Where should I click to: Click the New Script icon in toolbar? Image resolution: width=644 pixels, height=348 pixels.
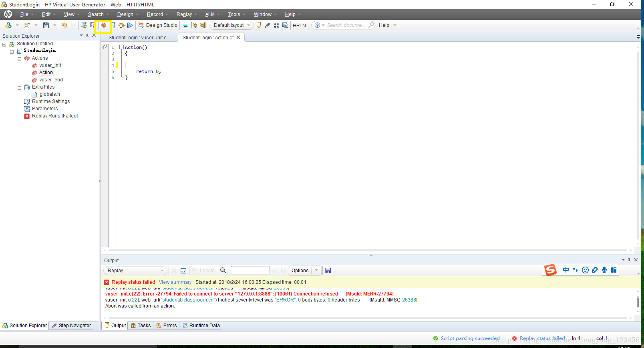click(x=27, y=25)
